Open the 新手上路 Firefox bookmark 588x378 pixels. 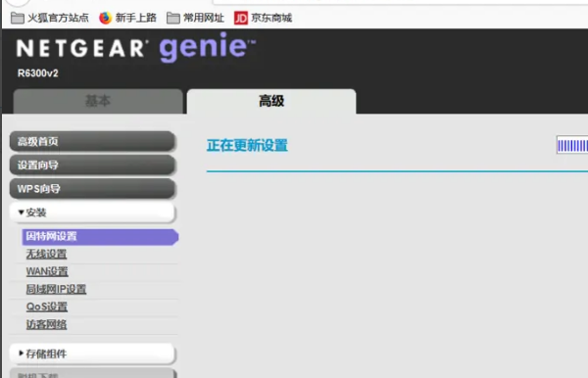[127, 18]
